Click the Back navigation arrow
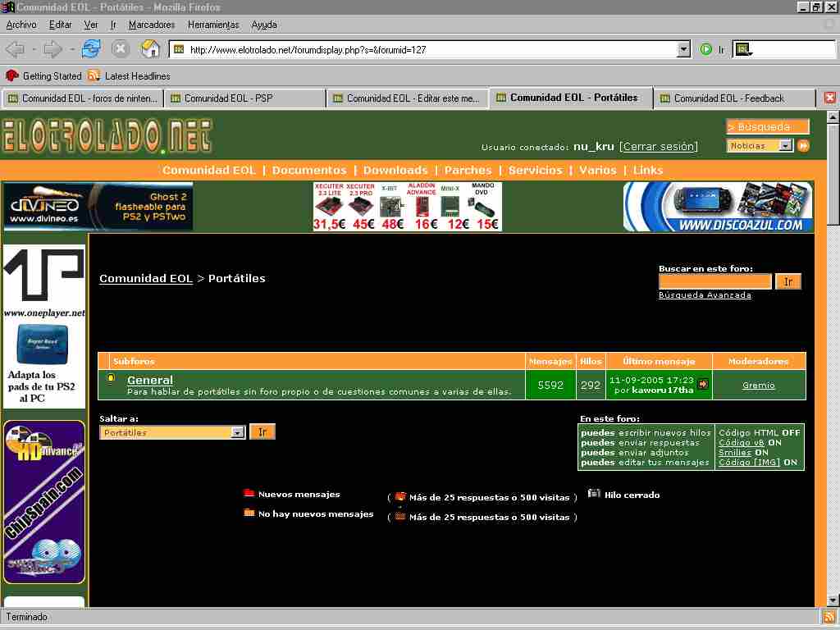This screenshot has height=630, width=840. click(x=15, y=49)
